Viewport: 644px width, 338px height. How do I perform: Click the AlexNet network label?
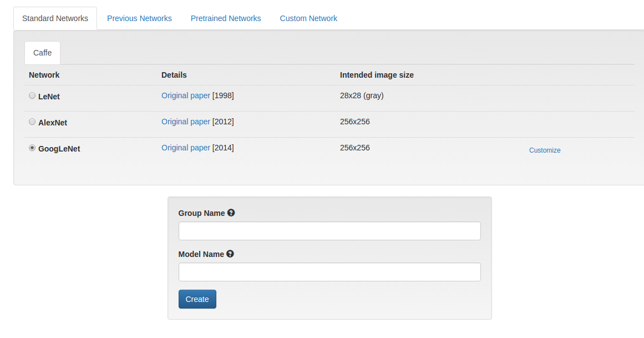(x=53, y=123)
